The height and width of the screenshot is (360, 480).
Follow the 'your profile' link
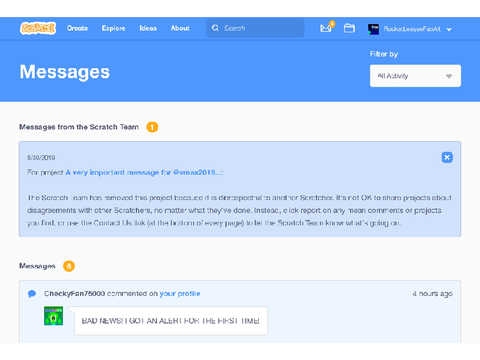tap(180, 294)
